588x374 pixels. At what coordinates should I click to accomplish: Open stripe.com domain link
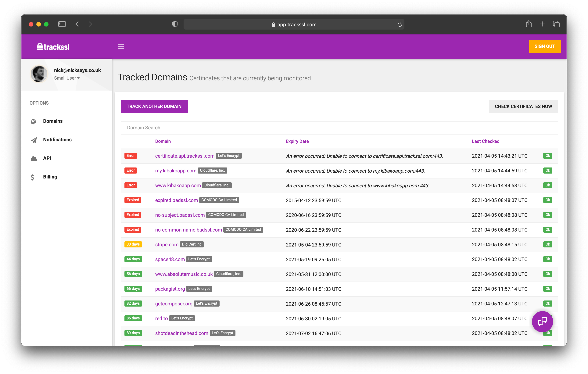click(x=167, y=245)
